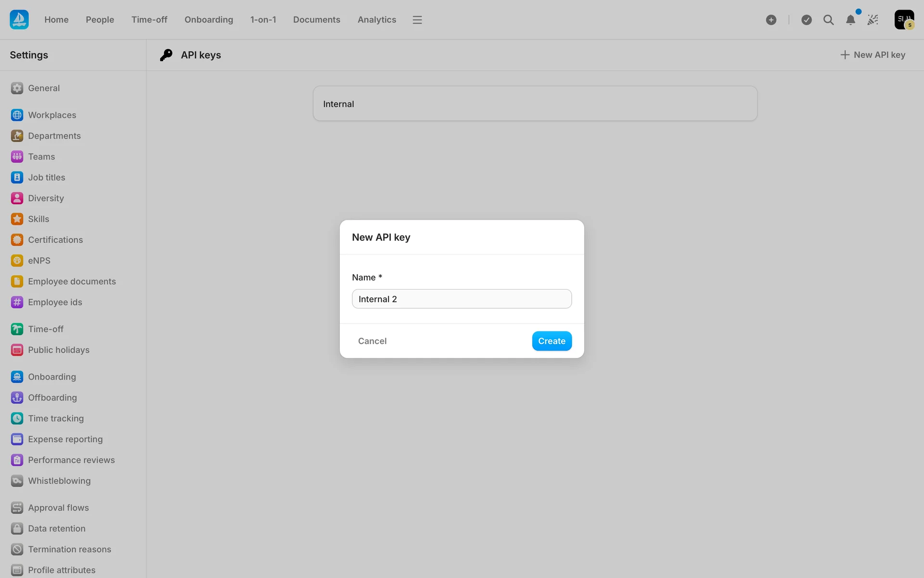
Task: Click New API key in header
Action: [873, 55]
